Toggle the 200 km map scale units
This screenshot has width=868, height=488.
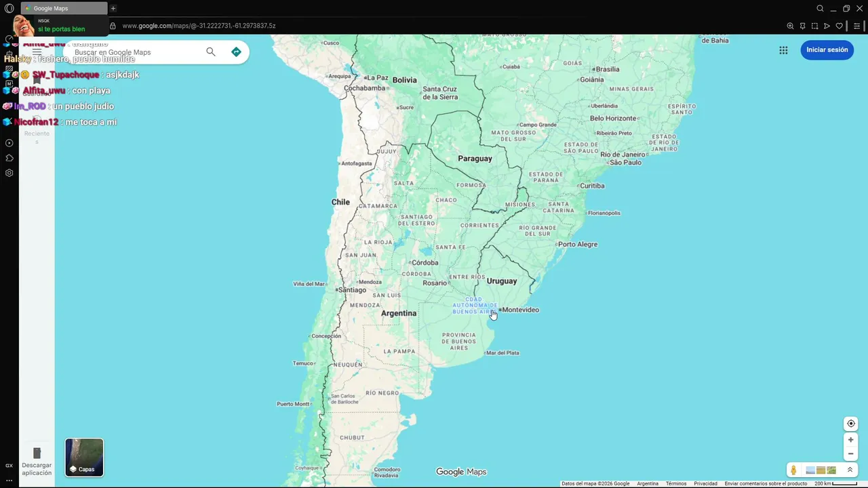click(x=835, y=483)
